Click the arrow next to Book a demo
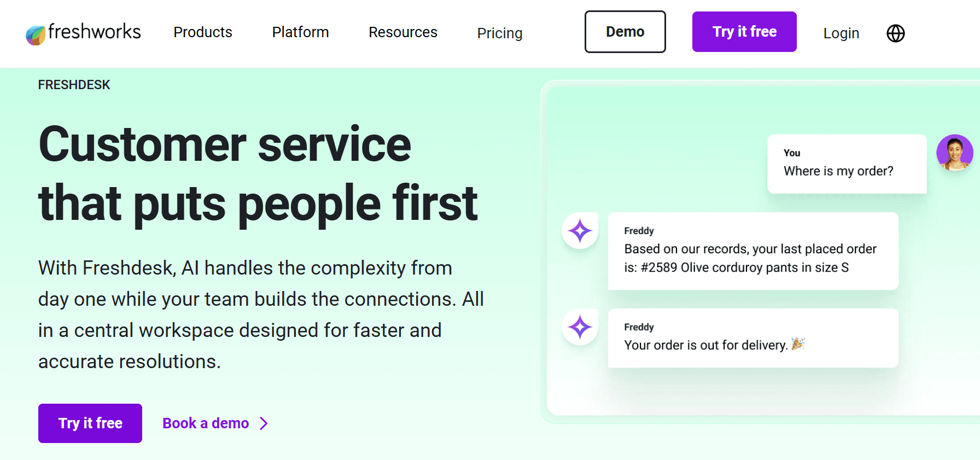Image resolution: width=980 pixels, height=460 pixels. coord(264,423)
